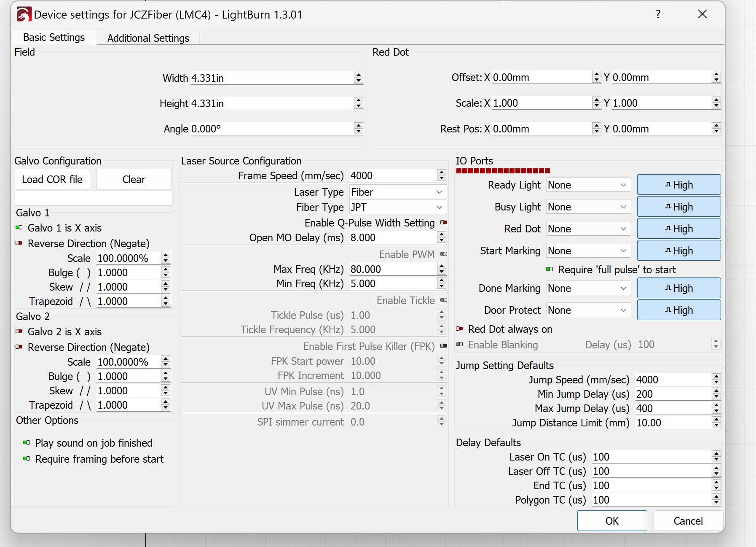Toggle Start Marking High polarity button
756x547 pixels.
point(679,251)
